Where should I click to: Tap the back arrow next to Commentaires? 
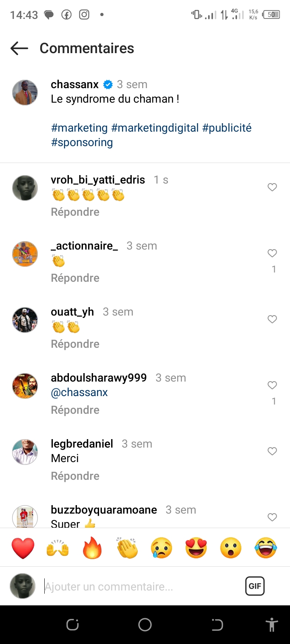pos(19,48)
